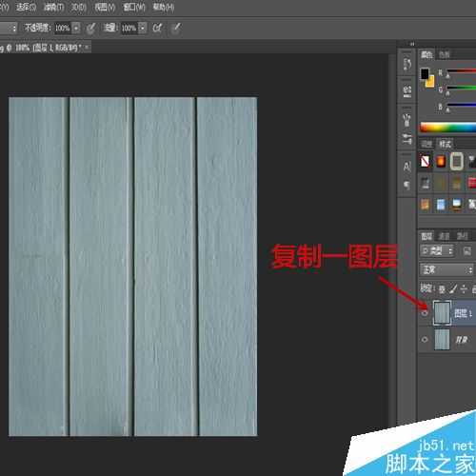Select the Background layer thumbnail
The height and width of the screenshot is (476, 476).
(x=442, y=340)
